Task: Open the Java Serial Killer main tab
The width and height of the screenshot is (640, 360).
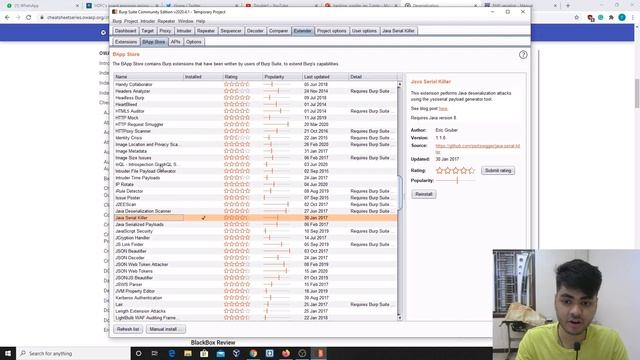Action: tap(398, 31)
